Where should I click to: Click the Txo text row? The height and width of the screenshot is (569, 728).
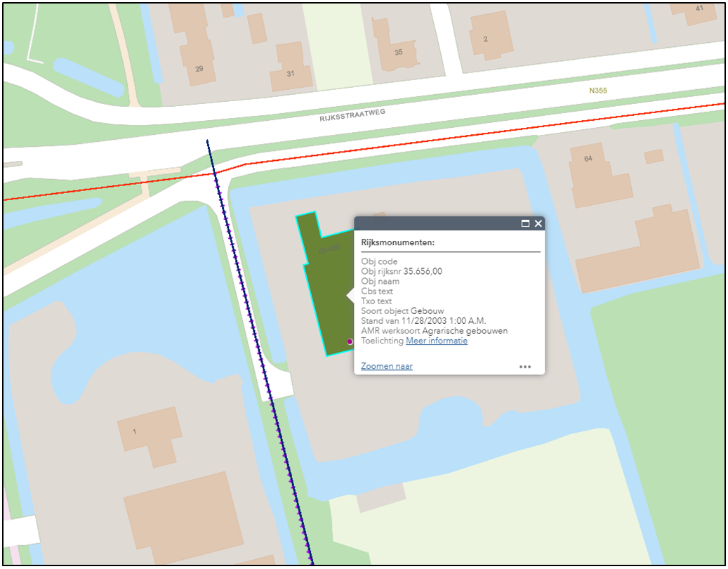pos(376,301)
